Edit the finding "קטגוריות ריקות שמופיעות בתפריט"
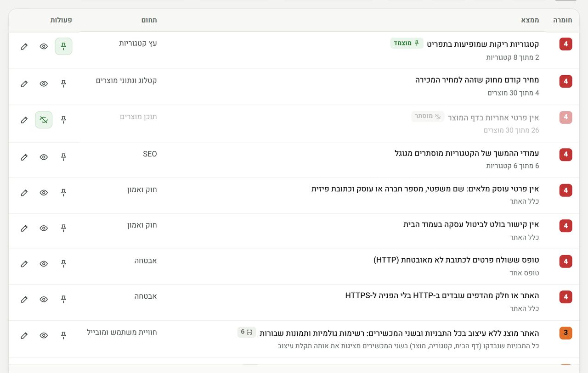 (x=24, y=46)
